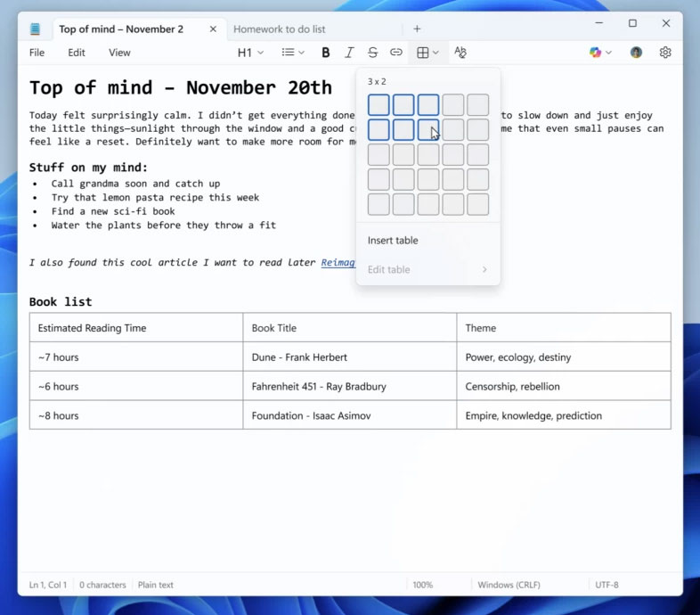700x615 pixels.
Task: Open the user account avatar
Action: [x=636, y=53]
